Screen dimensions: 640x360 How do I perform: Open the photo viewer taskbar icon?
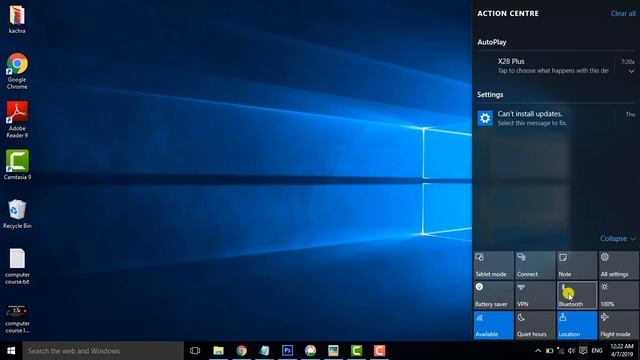(x=333, y=351)
